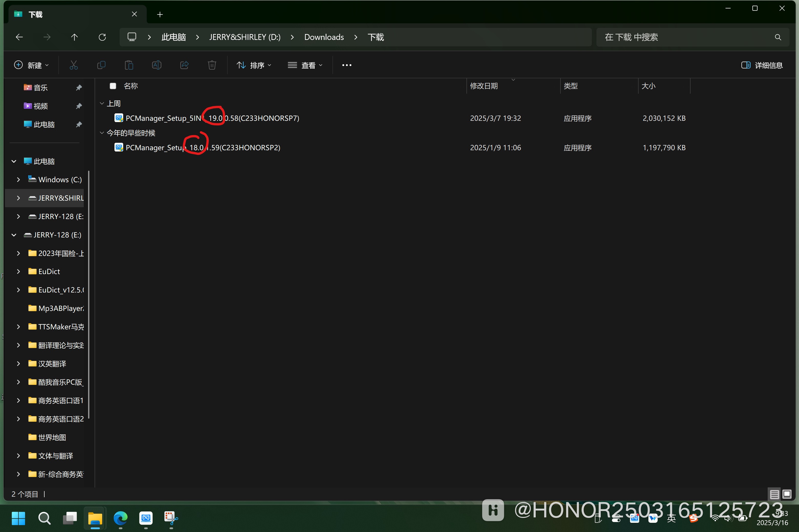Open PC Manager from the taskbar
This screenshot has height=532, width=799.
pyautogui.click(x=146, y=518)
